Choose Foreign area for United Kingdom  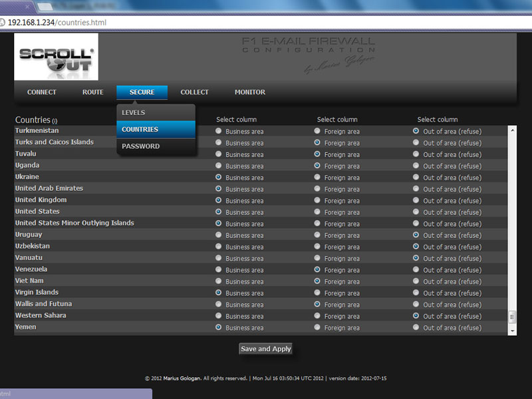pos(317,200)
